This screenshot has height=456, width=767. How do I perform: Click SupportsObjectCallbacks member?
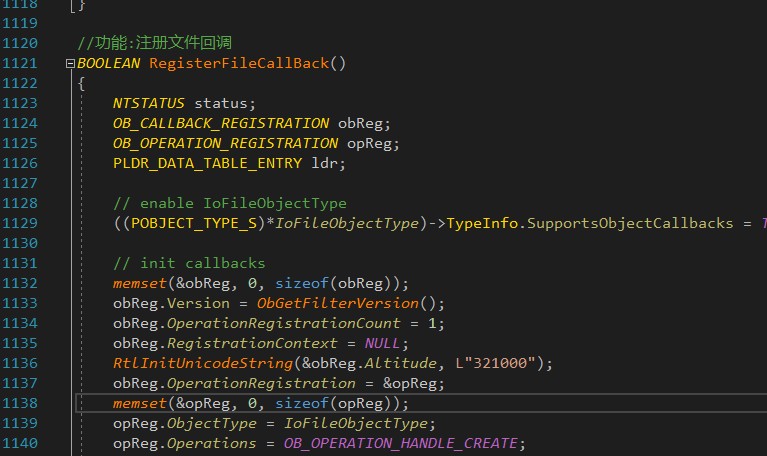coord(630,224)
